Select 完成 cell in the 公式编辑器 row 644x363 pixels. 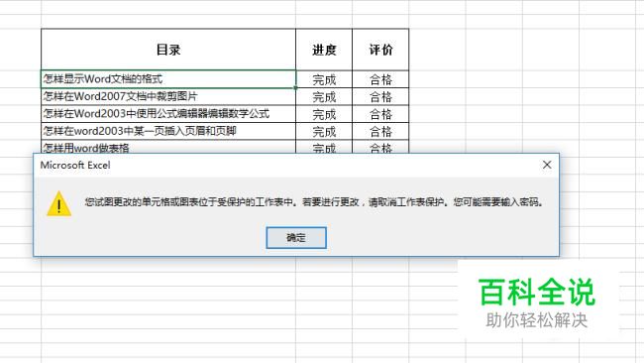[x=324, y=114]
